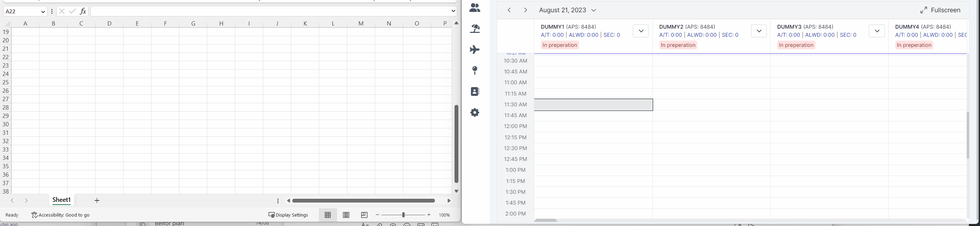Open Display Settings in status bar
Viewport: 980px width, 226px height.
288,215
